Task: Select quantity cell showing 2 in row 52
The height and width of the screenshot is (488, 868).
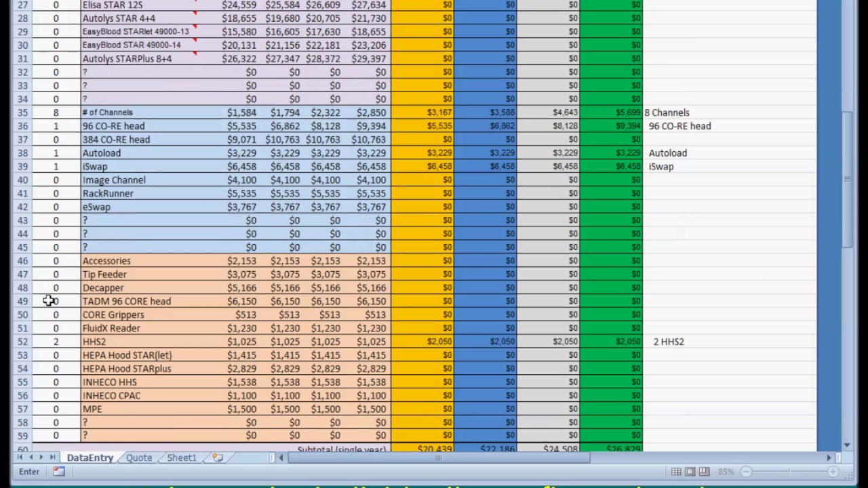Action: (56, 342)
